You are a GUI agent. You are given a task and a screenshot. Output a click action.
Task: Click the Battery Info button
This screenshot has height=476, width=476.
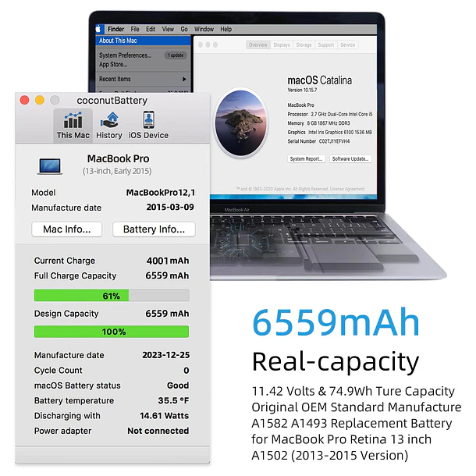(154, 229)
